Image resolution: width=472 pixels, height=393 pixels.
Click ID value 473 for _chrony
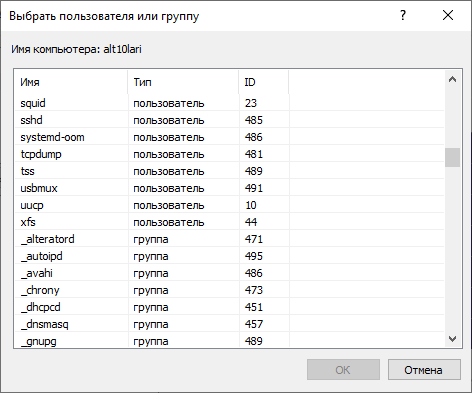[x=254, y=290]
